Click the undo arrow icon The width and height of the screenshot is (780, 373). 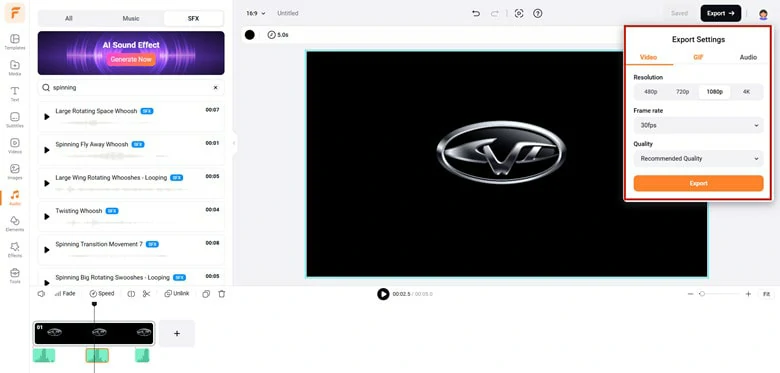pyautogui.click(x=476, y=13)
